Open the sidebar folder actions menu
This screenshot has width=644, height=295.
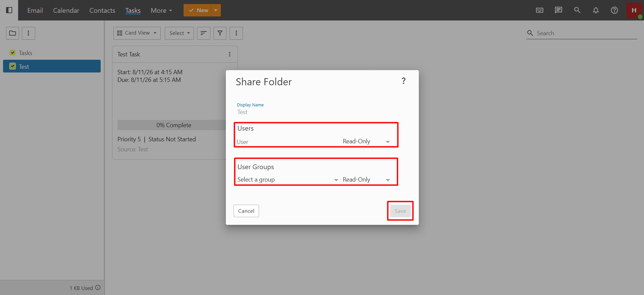point(29,33)
